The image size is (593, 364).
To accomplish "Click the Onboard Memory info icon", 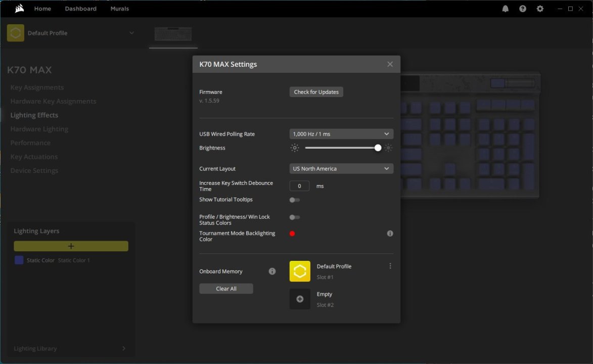I will [x=272, y=271].
